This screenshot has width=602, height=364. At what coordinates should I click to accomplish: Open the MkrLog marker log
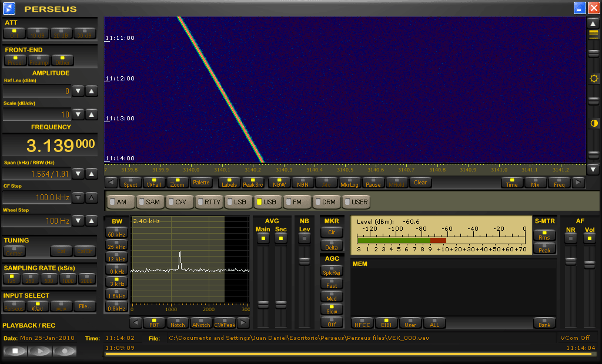[x=349, y=183]
